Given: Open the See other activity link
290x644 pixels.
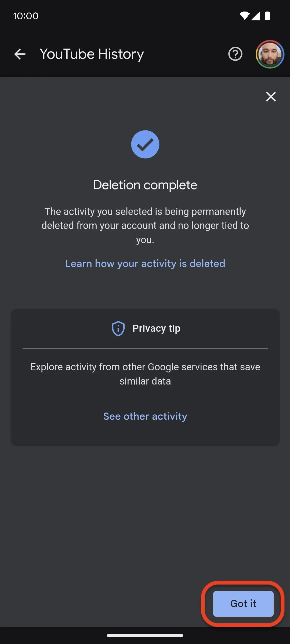Looking at the screenshot, I should click(x=145, y=416).
